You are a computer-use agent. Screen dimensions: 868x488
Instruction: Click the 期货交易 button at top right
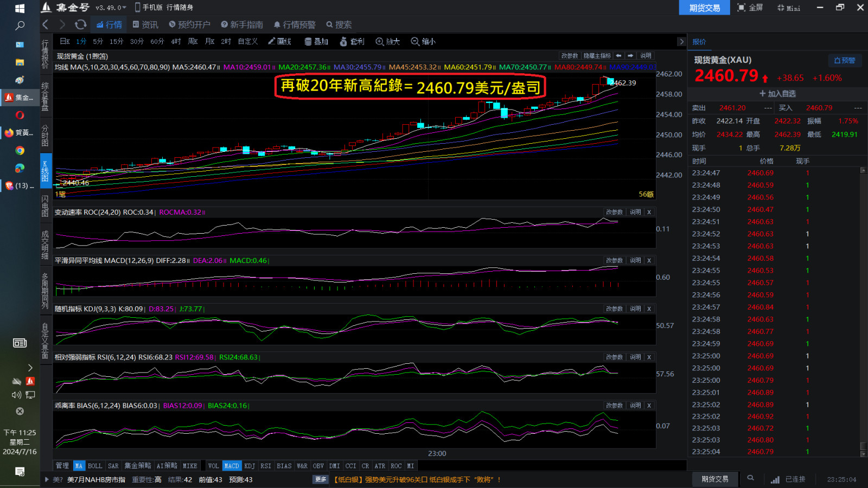click(x=704, y=8)
